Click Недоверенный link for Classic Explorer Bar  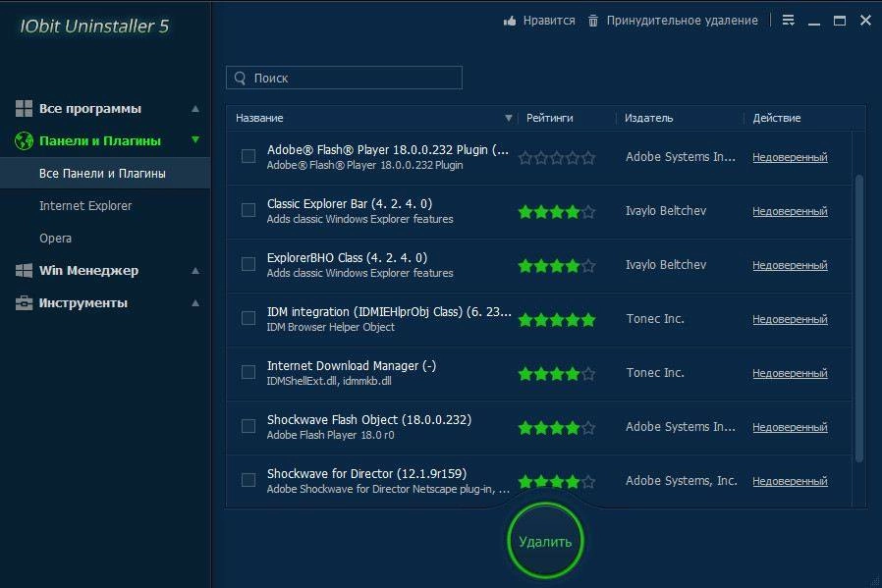[x=790, y=211]
